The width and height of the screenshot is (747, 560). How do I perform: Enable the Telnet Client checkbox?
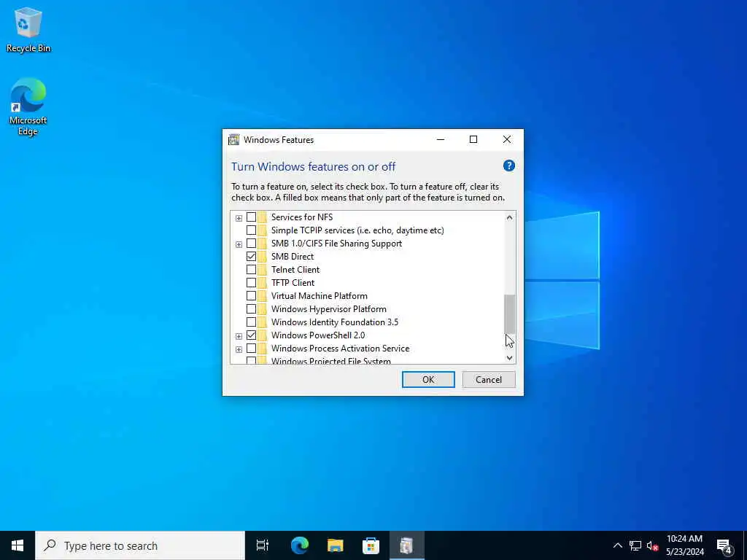click(x=251, y=270)
